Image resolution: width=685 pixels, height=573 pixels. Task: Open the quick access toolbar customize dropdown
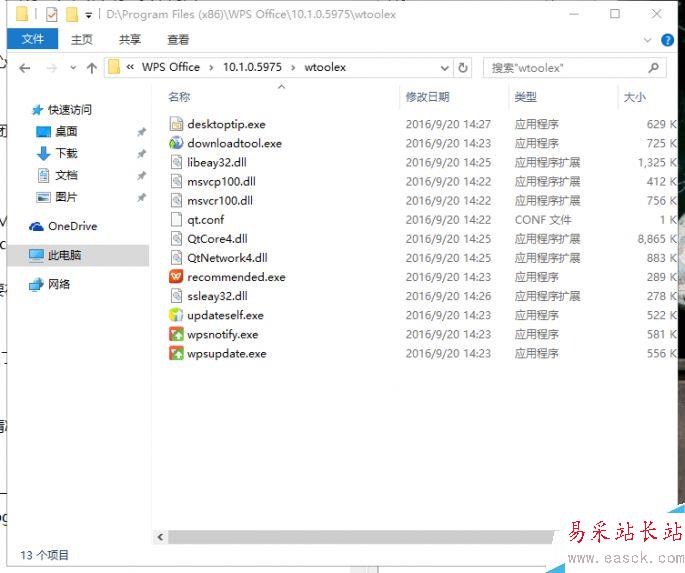pyautogui.click(x=89, y=16)
